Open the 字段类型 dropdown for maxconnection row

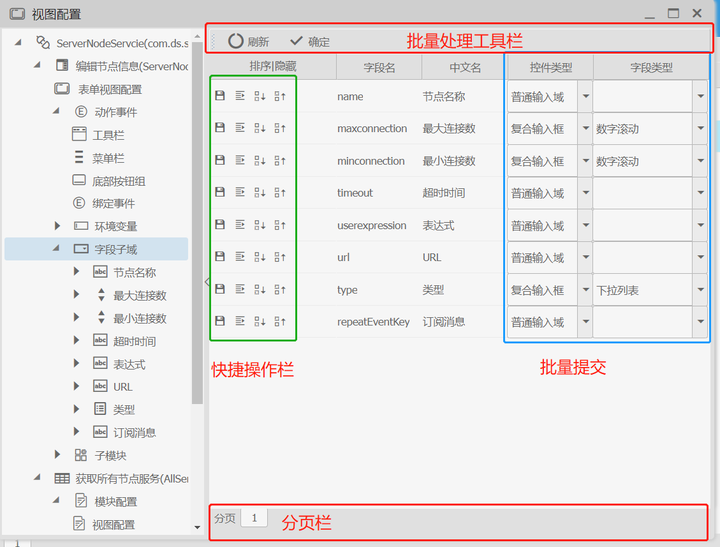point(700,128)
